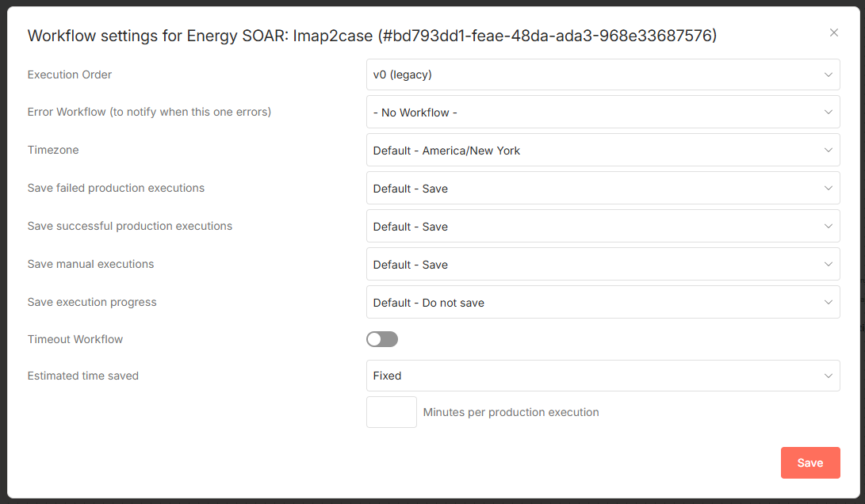
Task: Click 'Minutes per production execution' text
Action: pos(511,412)
